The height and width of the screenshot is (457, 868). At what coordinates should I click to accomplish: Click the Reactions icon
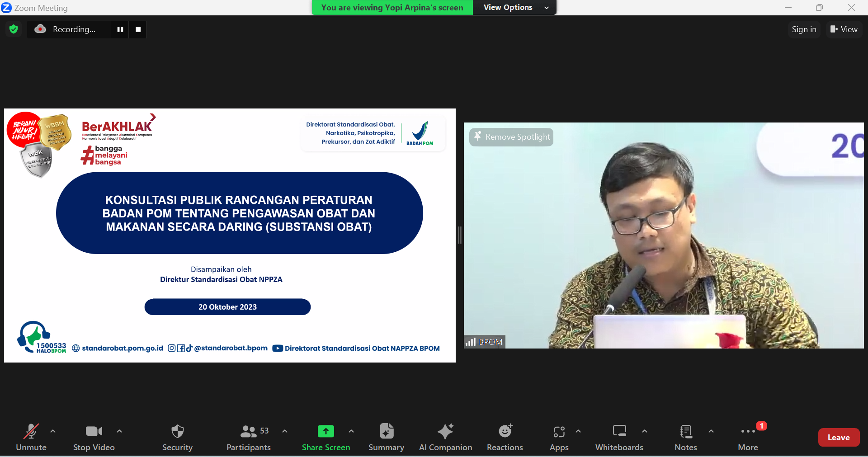tap(505, 431)
